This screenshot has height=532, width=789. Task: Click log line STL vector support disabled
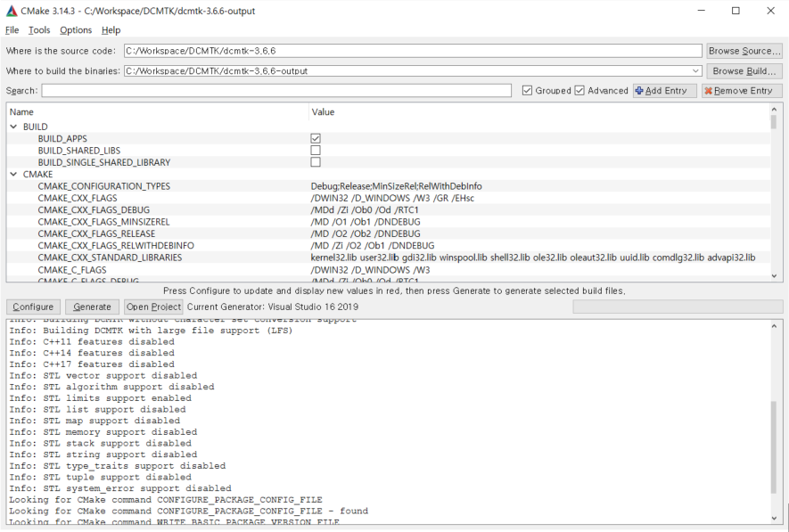tap(103, 376)
